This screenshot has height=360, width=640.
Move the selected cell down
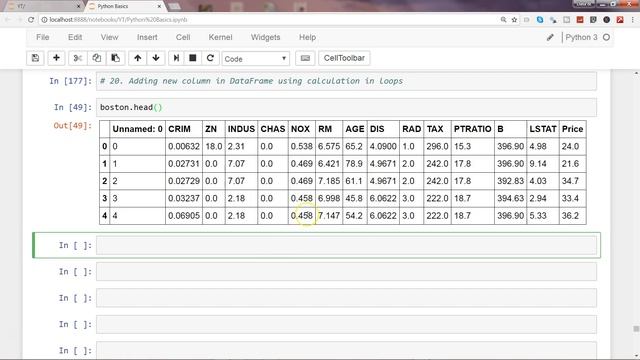coord(156,58)
